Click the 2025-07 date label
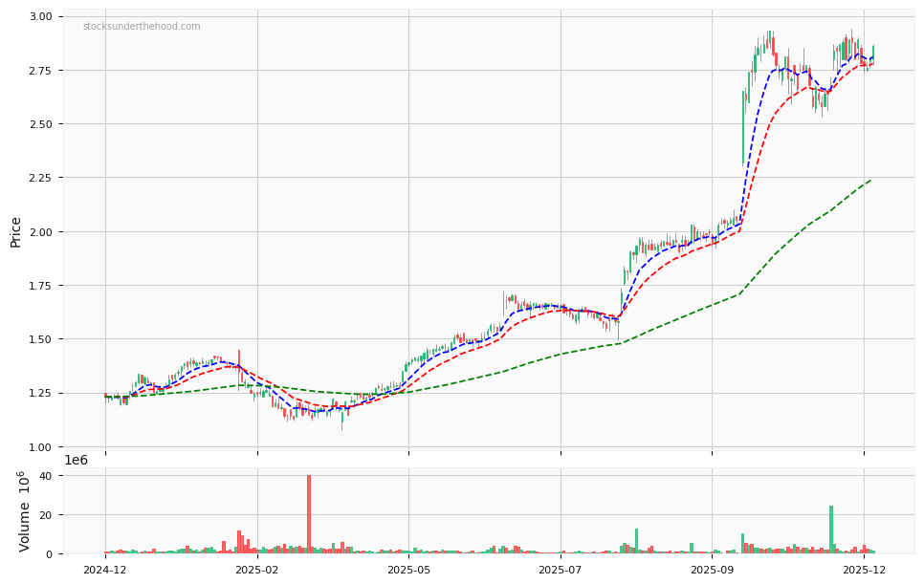Screen dimensions: 924x584 pyautogui.click(x=561, y=570)
